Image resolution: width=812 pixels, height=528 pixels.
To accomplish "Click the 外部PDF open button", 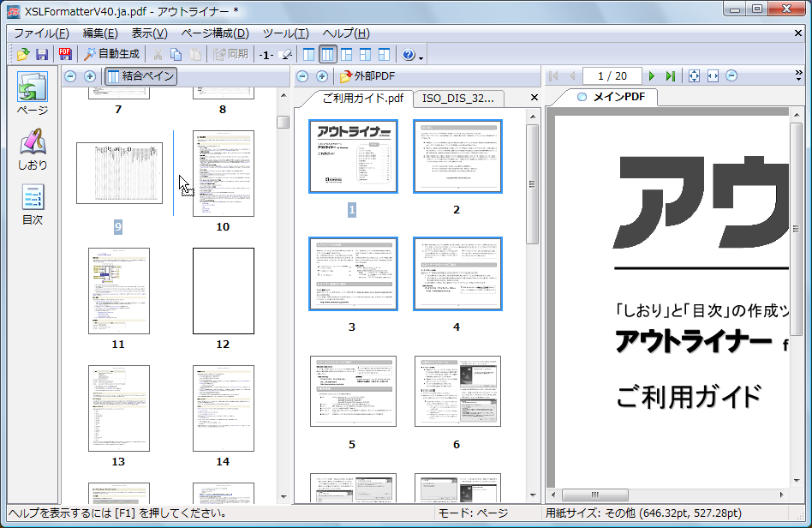I will (x=367, y=76).
